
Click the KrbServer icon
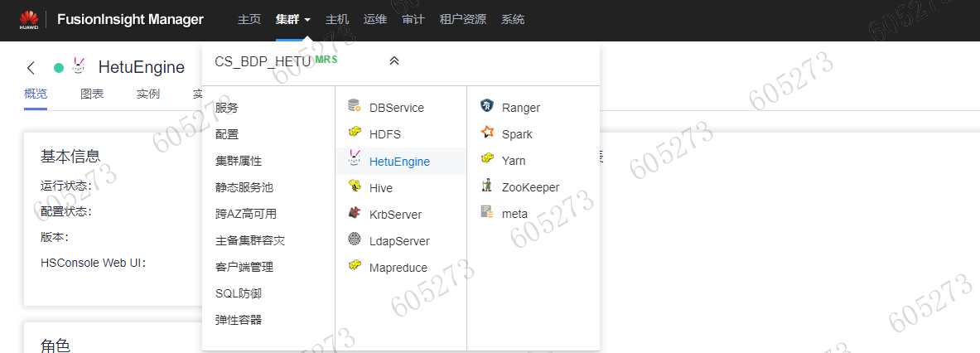[355, 213]
